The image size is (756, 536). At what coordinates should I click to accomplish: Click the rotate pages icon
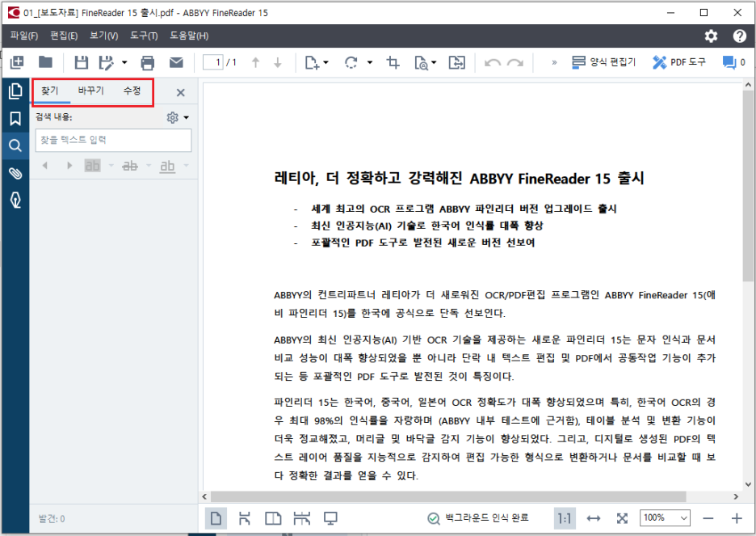pyautogui.click(x=351, y=62)
